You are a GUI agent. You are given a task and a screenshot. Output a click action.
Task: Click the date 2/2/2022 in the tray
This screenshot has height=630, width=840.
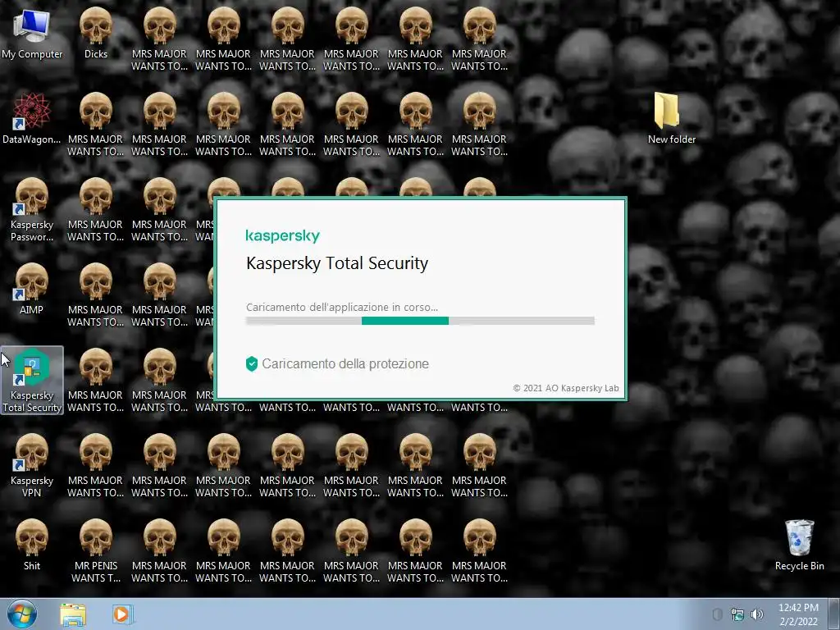click(x=798, y=622)
